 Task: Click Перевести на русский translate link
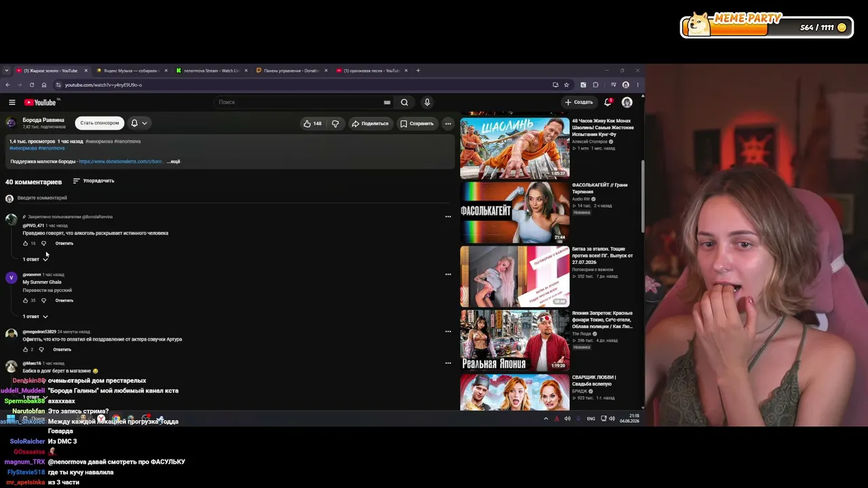point(47,290)
